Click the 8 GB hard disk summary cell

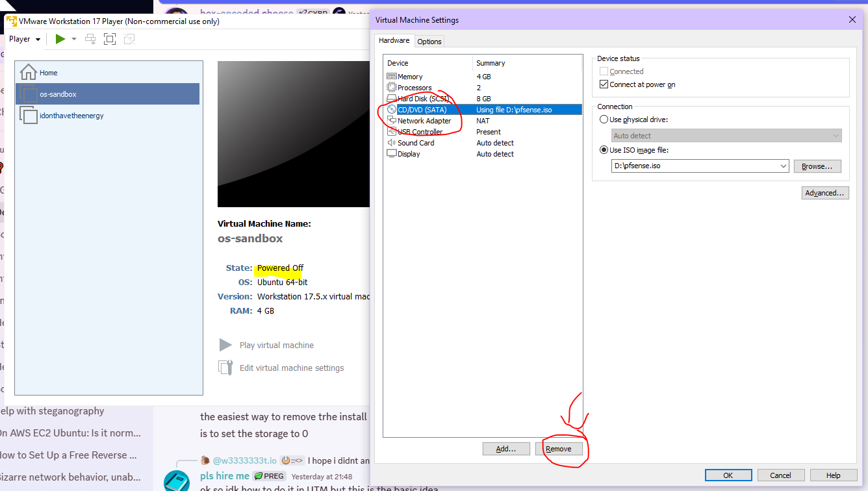point(483,99)
